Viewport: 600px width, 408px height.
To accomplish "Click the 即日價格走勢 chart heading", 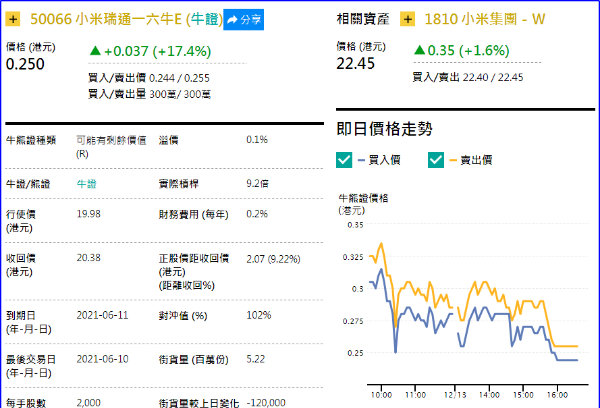I will point(384,129).
